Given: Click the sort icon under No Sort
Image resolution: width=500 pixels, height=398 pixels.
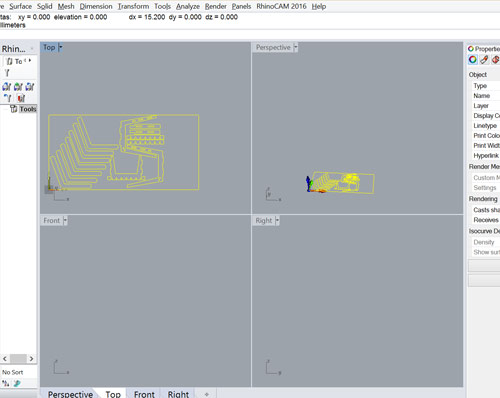Looking at the screenshot, I should [x=6, y=383].
